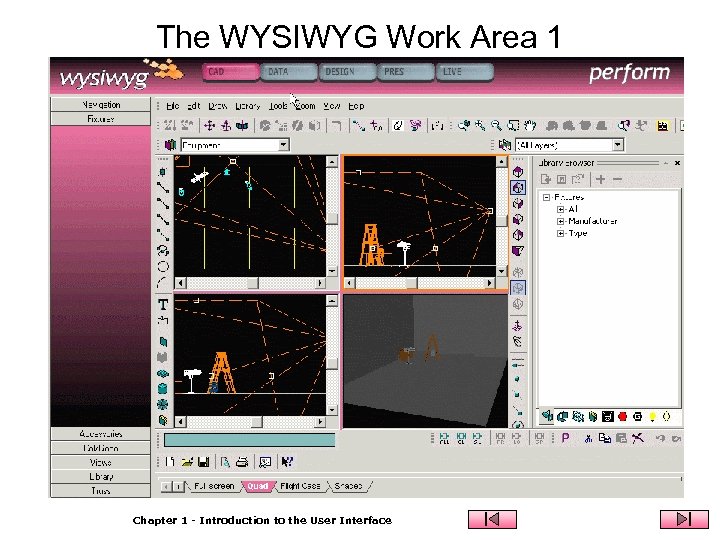This screenshot has width=720, height=540.
Task: Expand the Manufacturer tree node
Action: [560, 221]
